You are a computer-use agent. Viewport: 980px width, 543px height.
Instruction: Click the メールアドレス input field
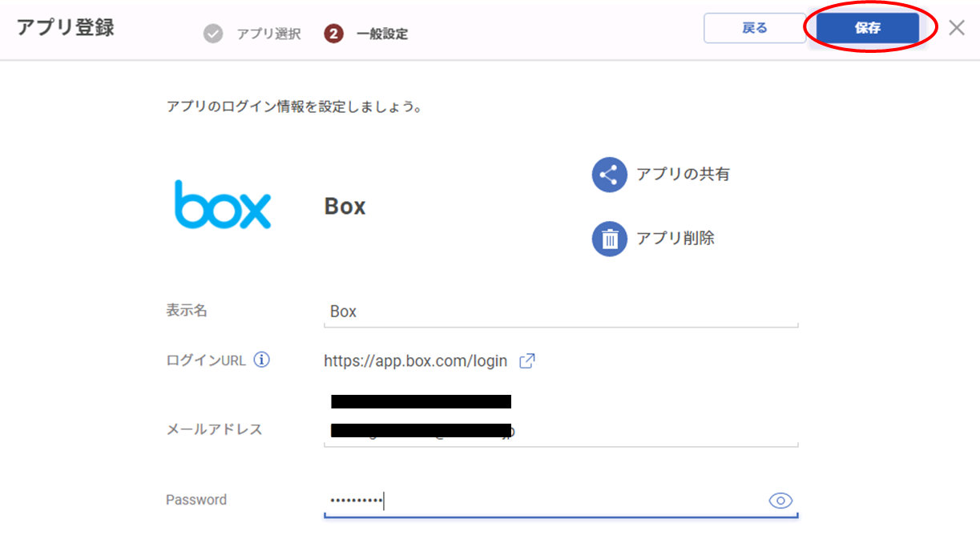pyautogui.click(x=561, y=430)
